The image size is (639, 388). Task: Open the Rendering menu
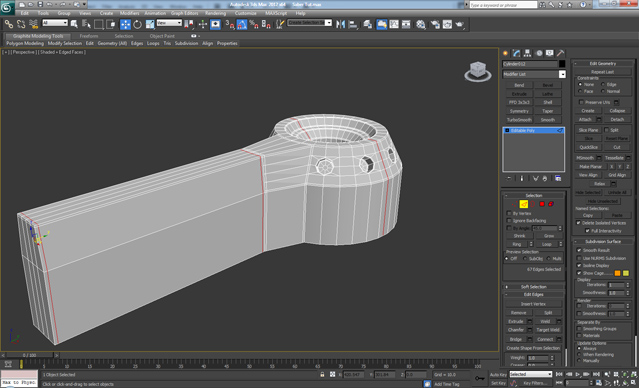click(x=215, y=13)
